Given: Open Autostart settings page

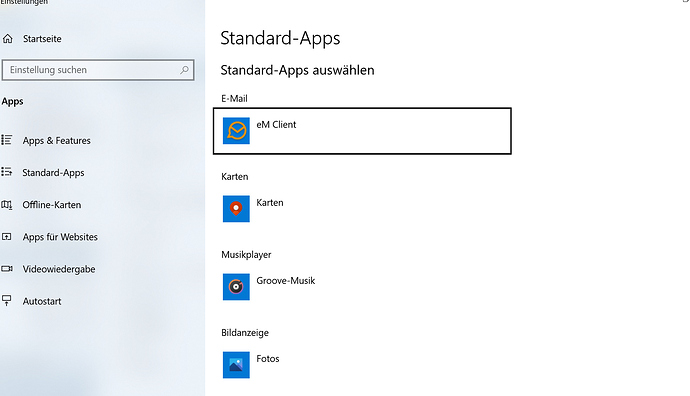Looking at the screenshot, I should tap(42, 301).
